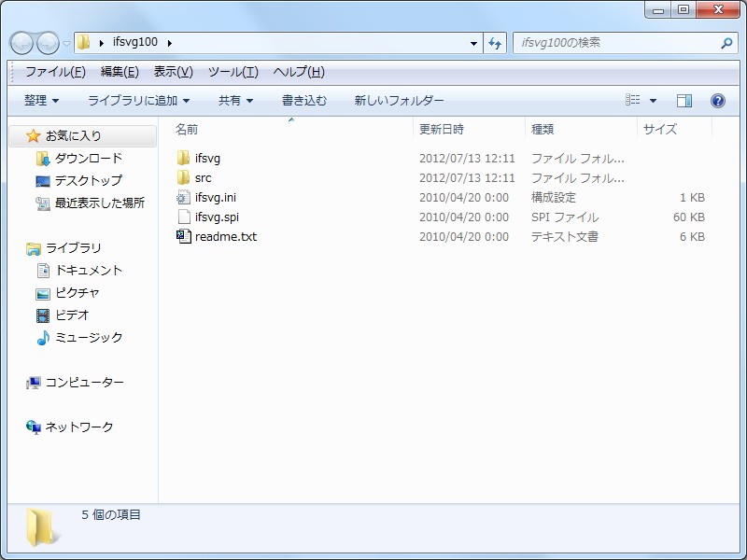Open the ライブラリに追加 dropdown
The image size is (747, 560).
click(x=137, y=100)
